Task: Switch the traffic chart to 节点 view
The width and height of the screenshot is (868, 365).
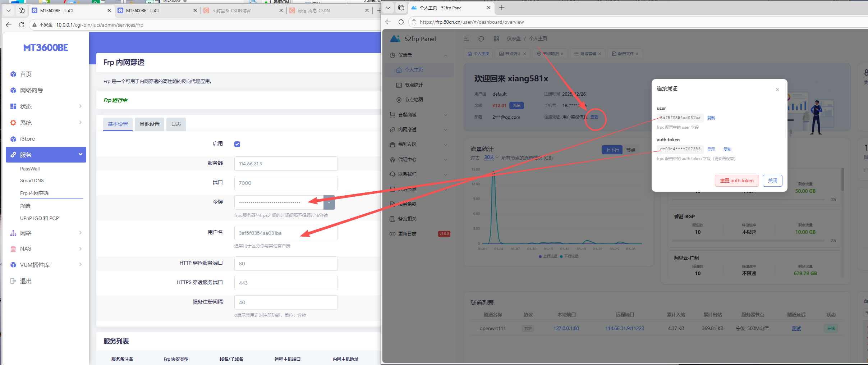Action: tap(631, 150)
